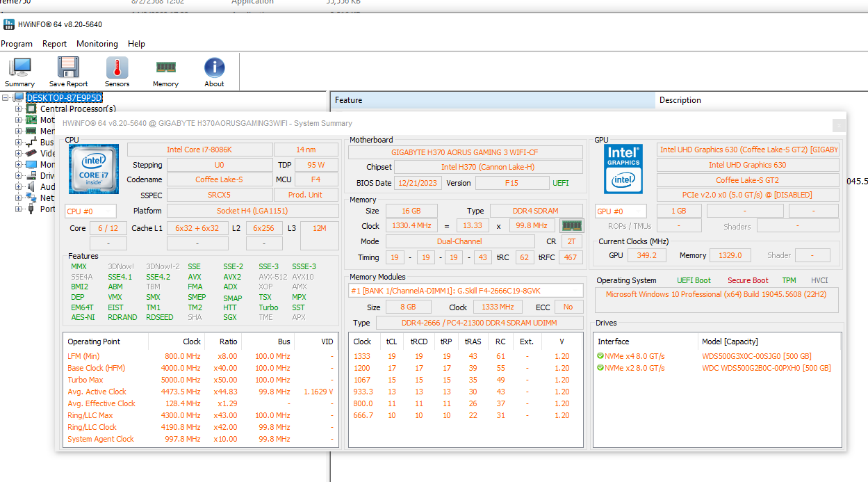Screen dimensions: 868x482
Task: Click the Socket H4 (LGA1151) platform field
Action: [x=252, y=211]
